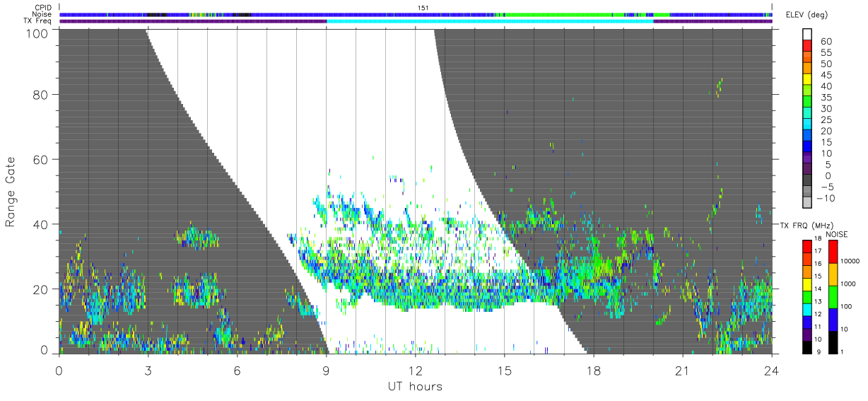The height and width of the screenshot is (401, 868).
Task: Click the 9 tick on UT hours axis
Action: (326, 371)
